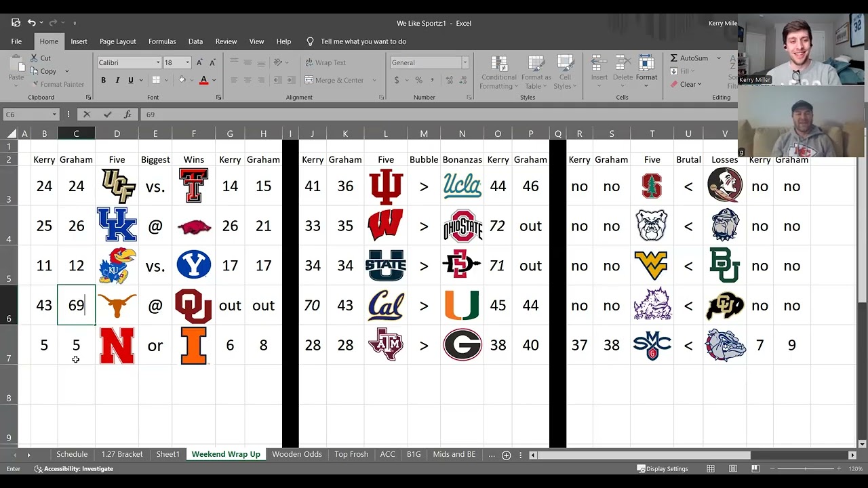868x488 pixels.
Task: Click Accessibility: Investigate in status bar
Action: 74,468
